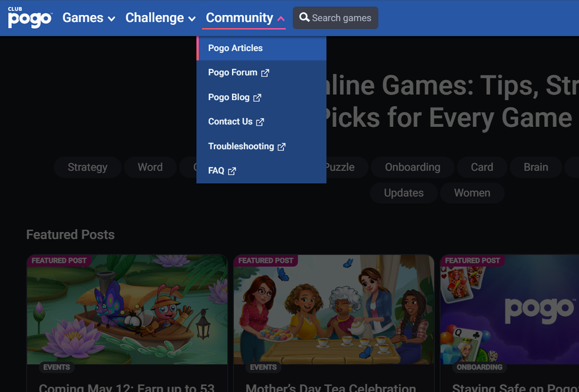Select Pogo Articles menu entry

(261, 48)
